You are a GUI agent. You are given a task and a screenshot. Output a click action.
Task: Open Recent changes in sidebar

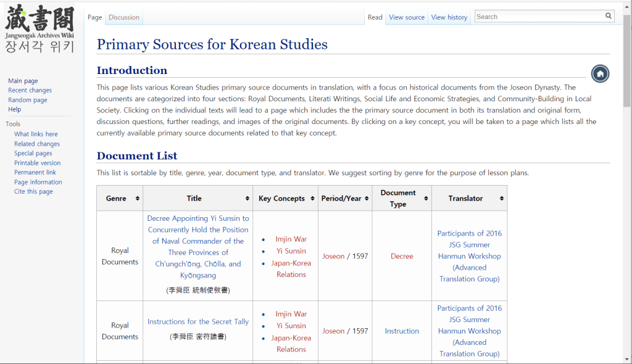[x=30, y=90]
